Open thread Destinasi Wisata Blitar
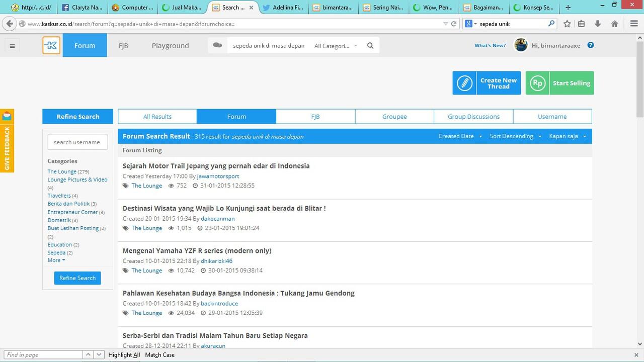The width and height of the screenshot is (644, 362). coord(224,208)
